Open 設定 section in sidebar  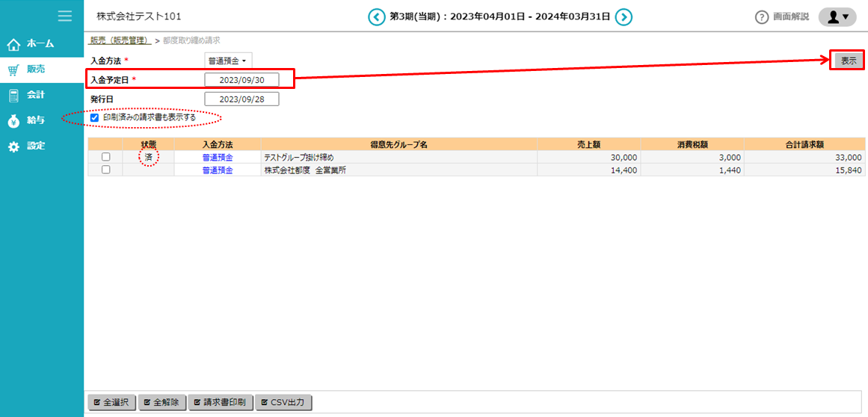click(36, 146)
